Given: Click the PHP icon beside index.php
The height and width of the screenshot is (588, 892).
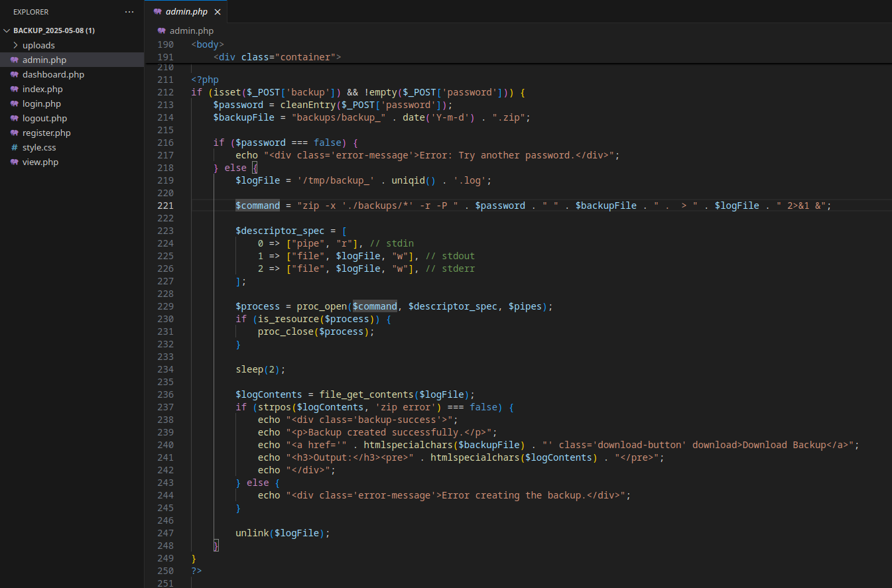Looking at the screenshot, I should pos(15,89).
